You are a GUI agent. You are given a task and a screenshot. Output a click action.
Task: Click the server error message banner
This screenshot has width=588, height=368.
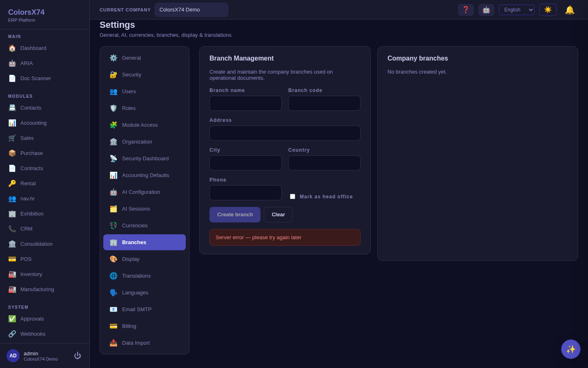[x=285, y=238]
